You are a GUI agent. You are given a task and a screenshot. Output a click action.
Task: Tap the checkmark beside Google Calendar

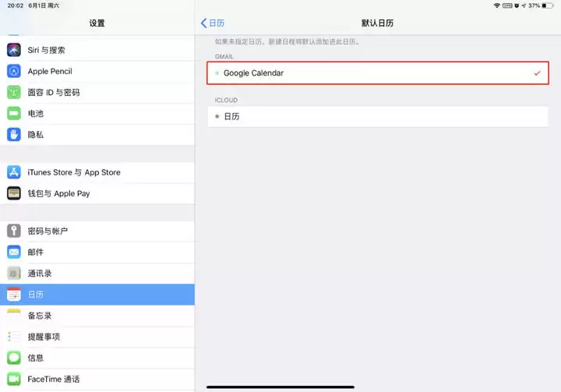[537, 73]
